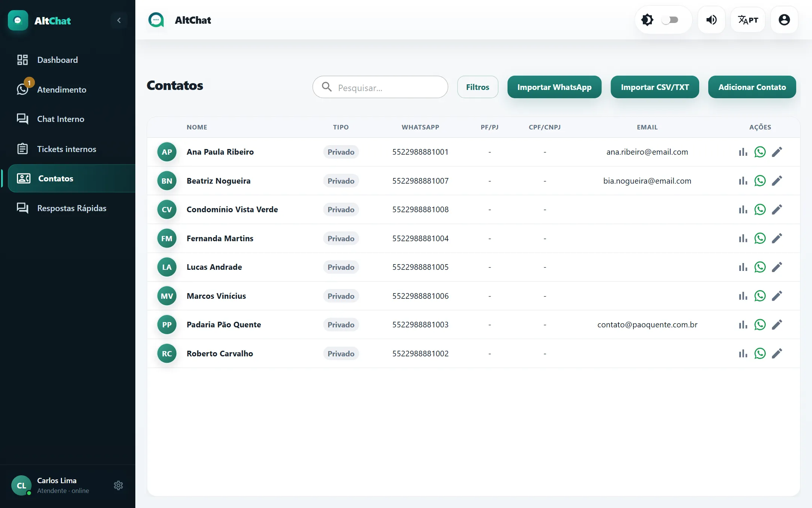Click phone number 5522988881008

[x=420, y=210]
